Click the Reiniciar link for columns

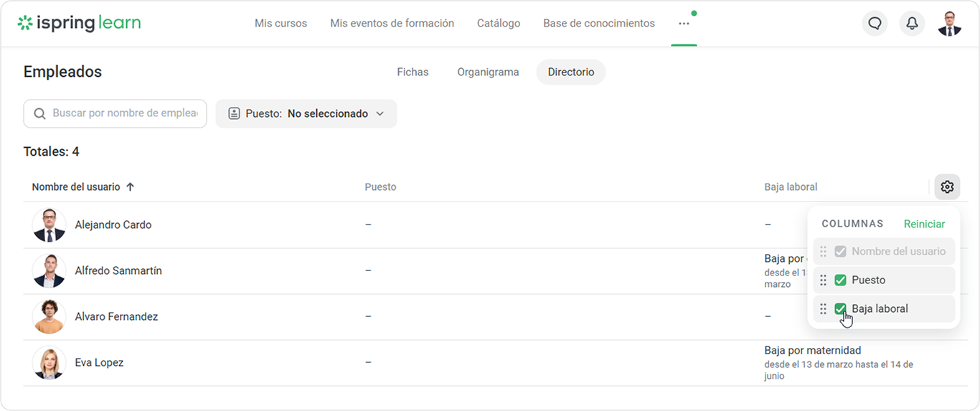click(x=924, y=225)
